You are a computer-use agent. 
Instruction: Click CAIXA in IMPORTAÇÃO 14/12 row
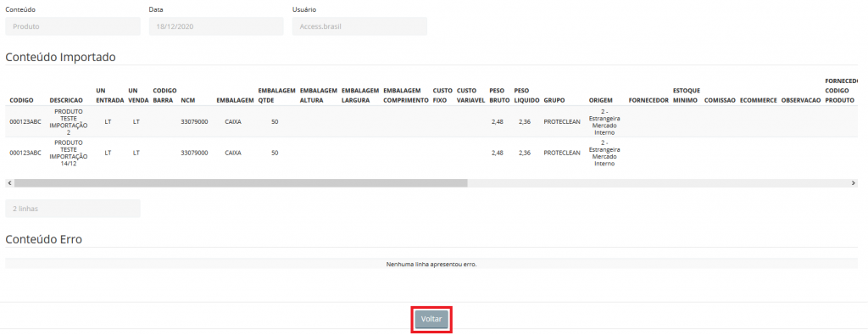[233, 153]
